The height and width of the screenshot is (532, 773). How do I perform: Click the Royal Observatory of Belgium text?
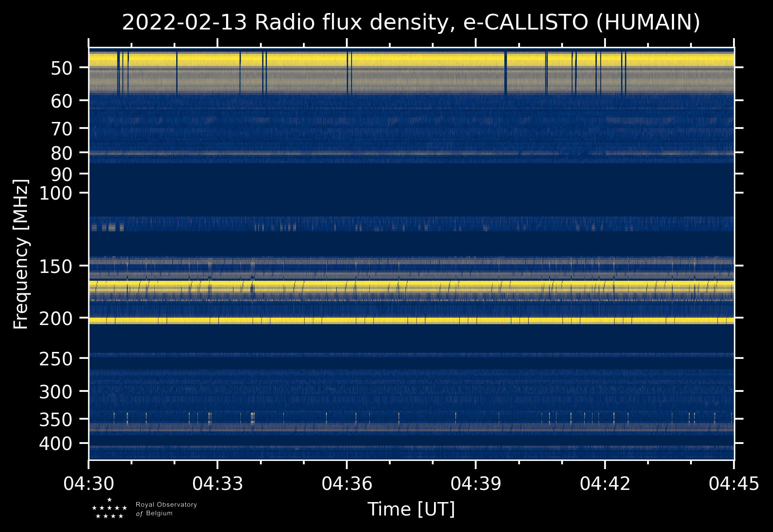pos(166,509)
